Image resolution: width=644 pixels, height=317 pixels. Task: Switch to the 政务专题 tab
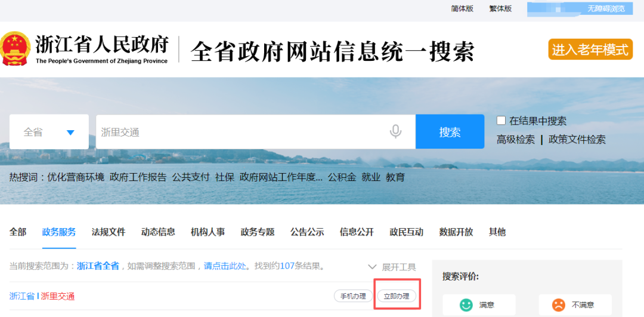(258, 232)
